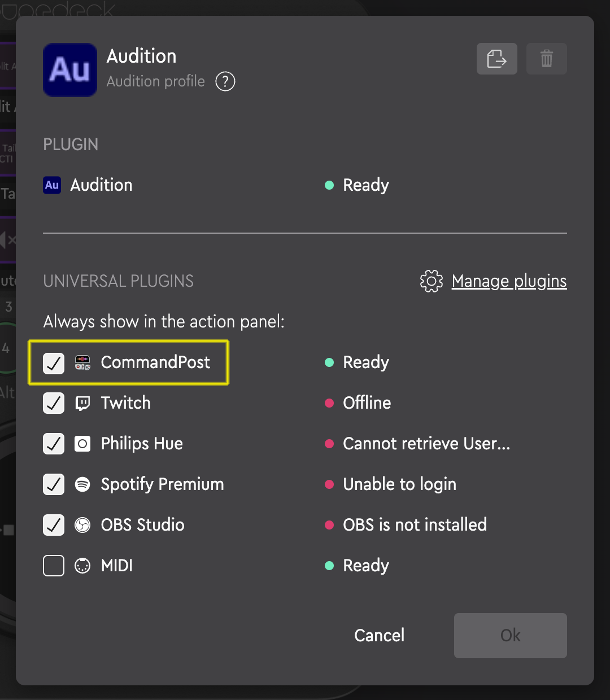The width and height of the screenshot is (610, 700).
Task: Click the Ready status dot next to Audition
Action: (x=329, y=185)
